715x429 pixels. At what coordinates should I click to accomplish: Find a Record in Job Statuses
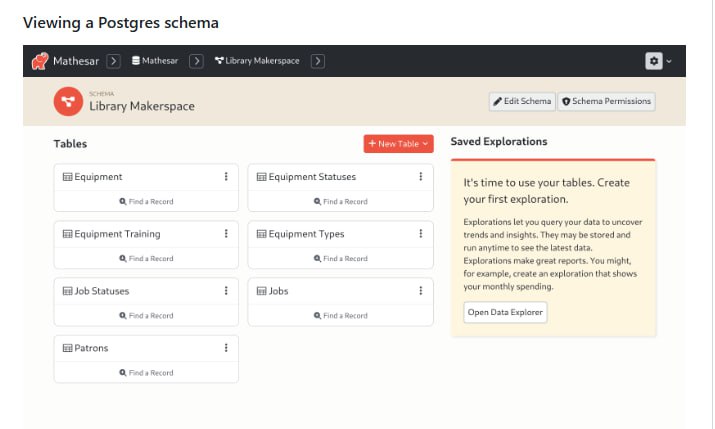[x=146, y=316]
